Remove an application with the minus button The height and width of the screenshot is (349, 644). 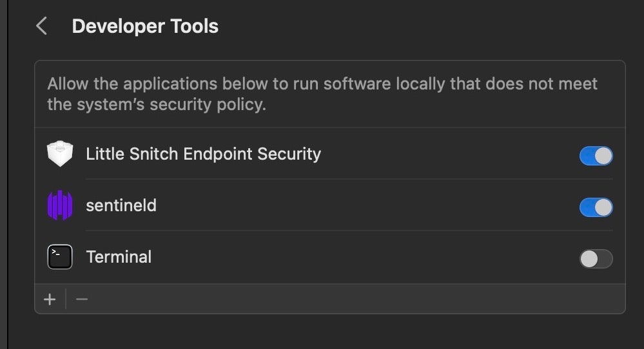click(82, 299)
